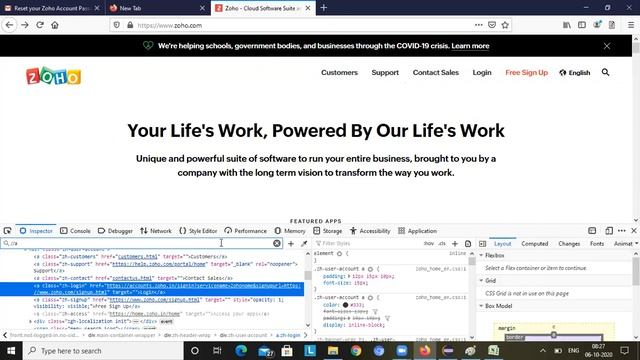The image size is (640, 360).
Task: Close the developer tools panel
Action: [x=634, y=231]
